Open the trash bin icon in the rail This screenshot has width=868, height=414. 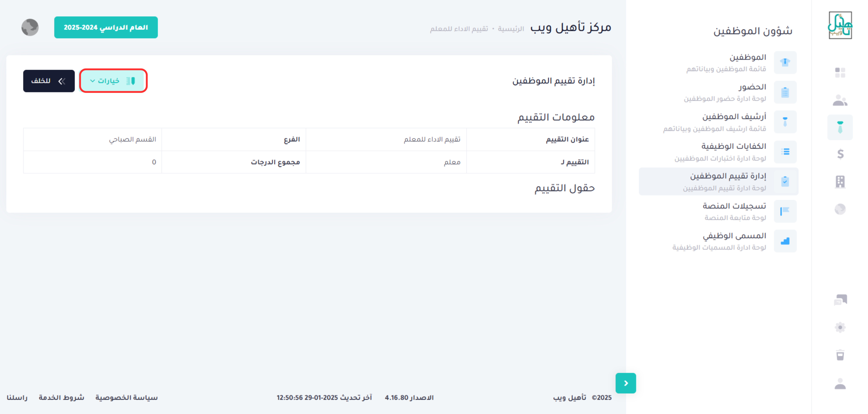840,355
